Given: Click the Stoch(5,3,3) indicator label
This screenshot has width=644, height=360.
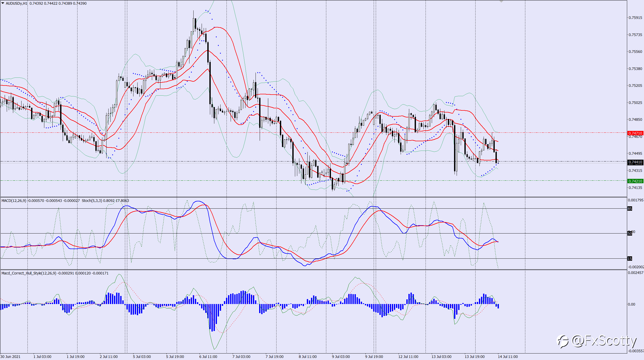Looking at the screenshot, I should pyautogui.click(x=92, y=201).
